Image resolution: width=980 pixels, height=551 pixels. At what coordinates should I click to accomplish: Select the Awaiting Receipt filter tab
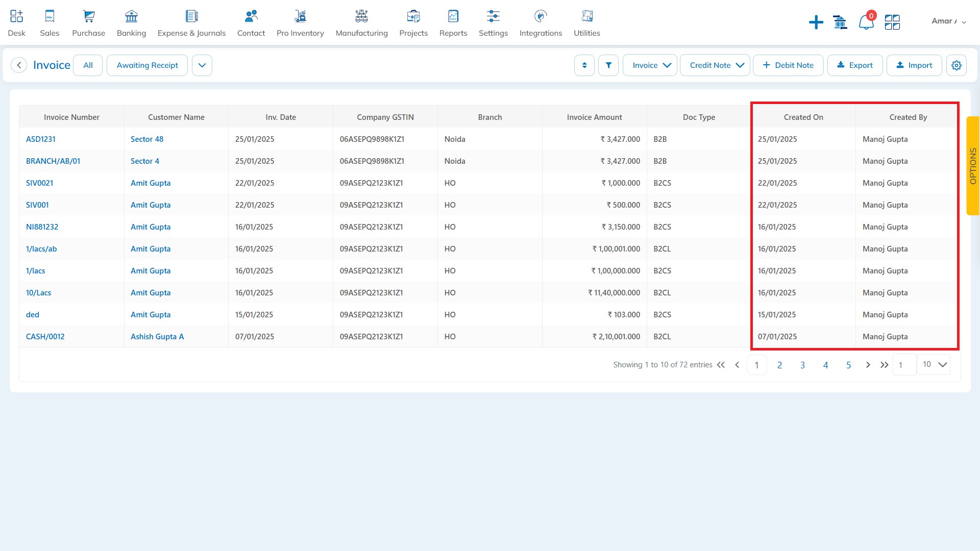point(146,65)
